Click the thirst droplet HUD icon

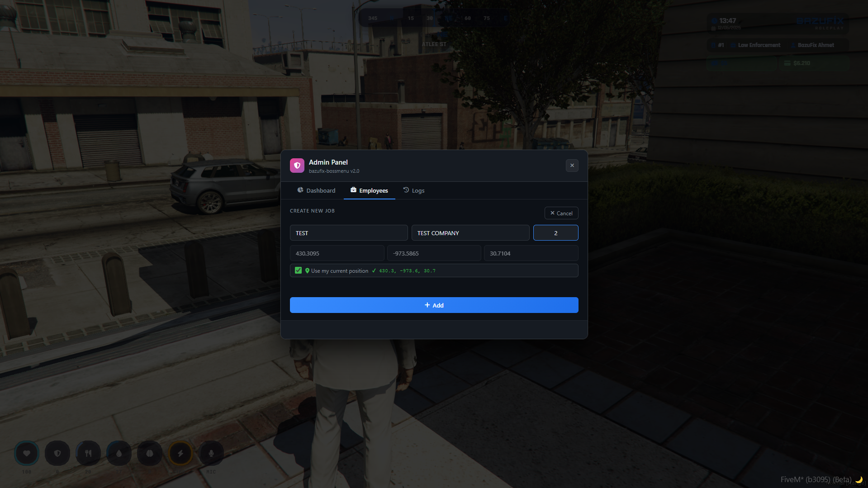(x=119, y=453)
